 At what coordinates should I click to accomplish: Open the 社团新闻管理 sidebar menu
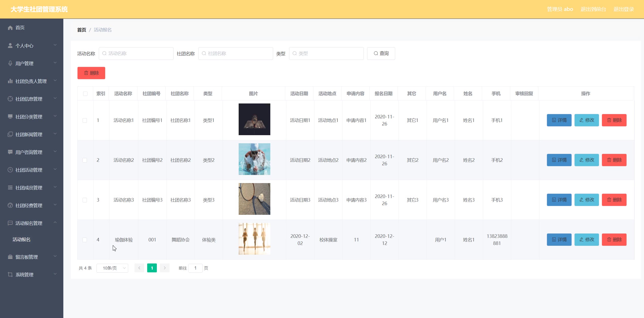coord(29,134)
